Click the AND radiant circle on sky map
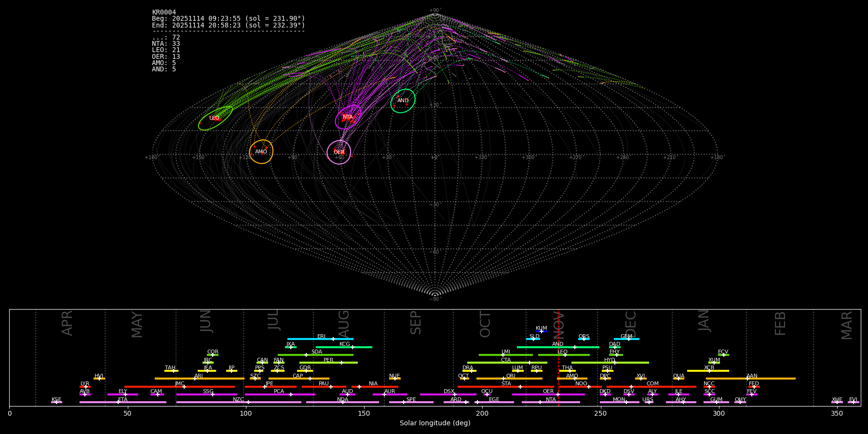This screenshot has height=434, width=868. click(403, 101)
